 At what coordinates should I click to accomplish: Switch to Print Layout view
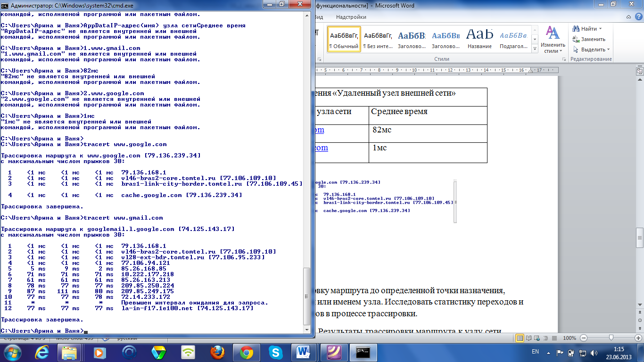pyautogui.click(x=520, y=338)
